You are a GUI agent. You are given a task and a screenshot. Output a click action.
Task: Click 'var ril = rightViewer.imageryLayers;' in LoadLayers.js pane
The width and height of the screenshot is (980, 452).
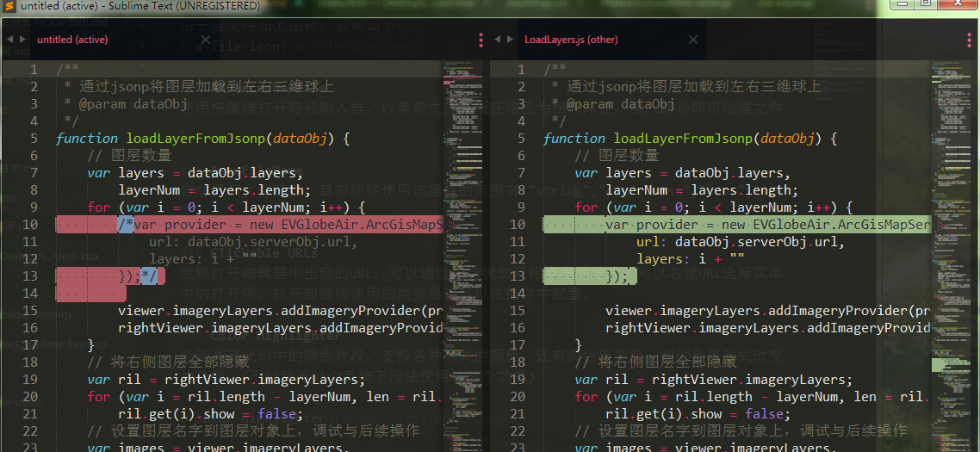point(714,380)
